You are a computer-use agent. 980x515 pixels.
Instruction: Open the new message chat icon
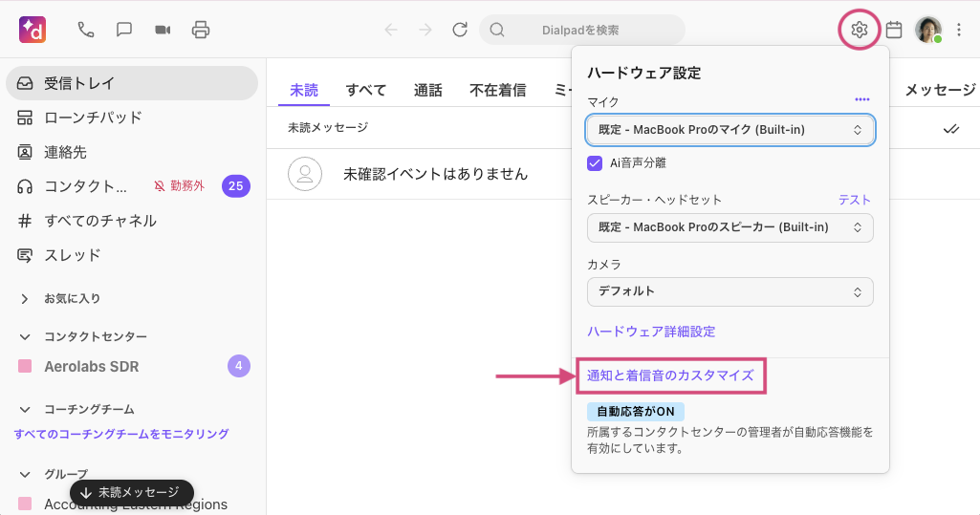tap(124, 30)
